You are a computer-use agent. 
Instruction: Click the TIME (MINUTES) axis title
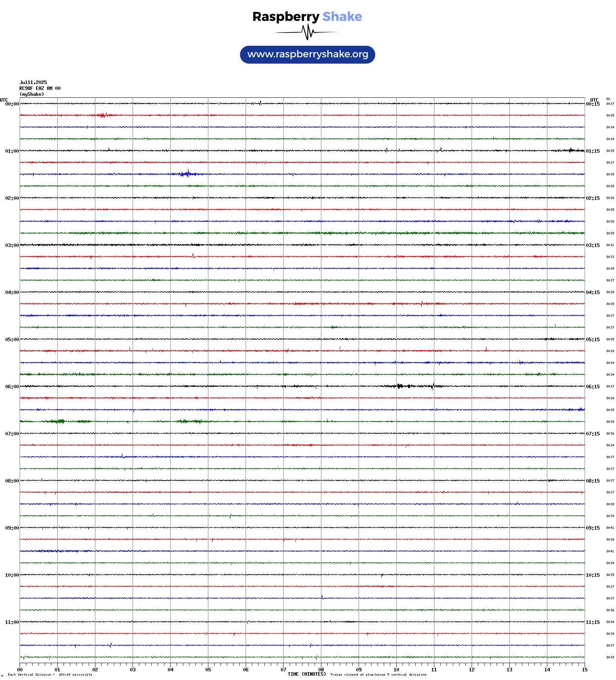(307, 674)
